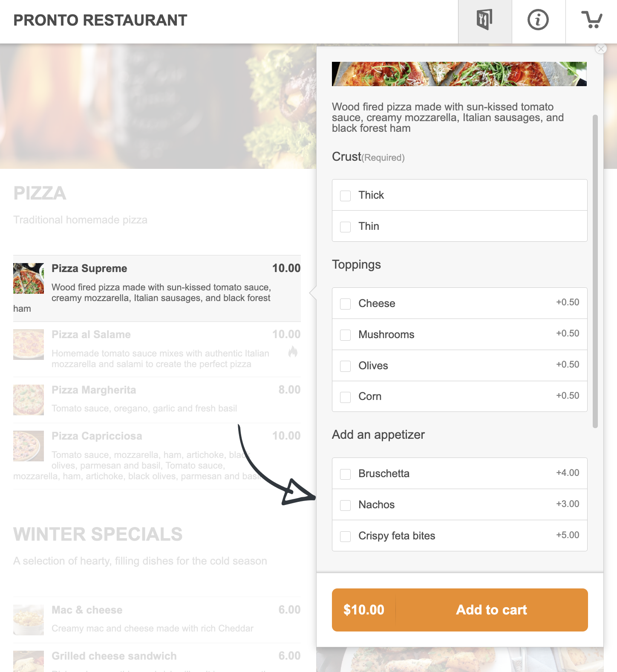The width and height of the screenshot is (617, 672).
Task: Check the Corn topping box
Action: 346,397
